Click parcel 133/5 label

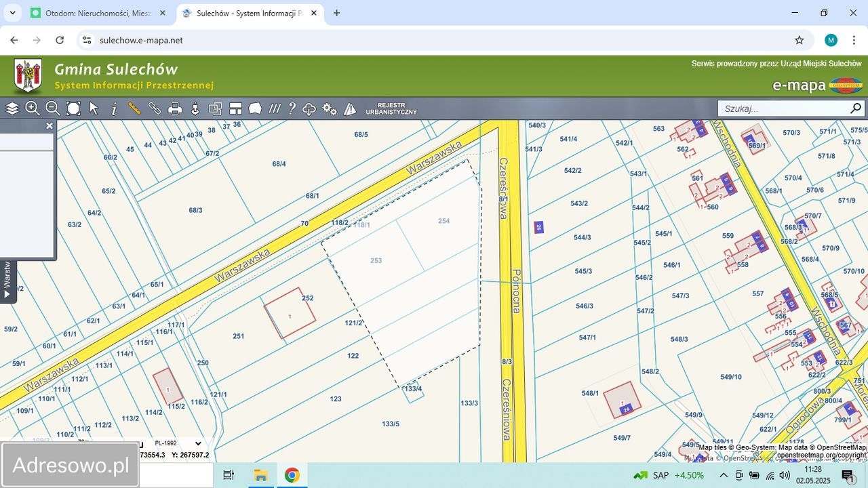391,424
